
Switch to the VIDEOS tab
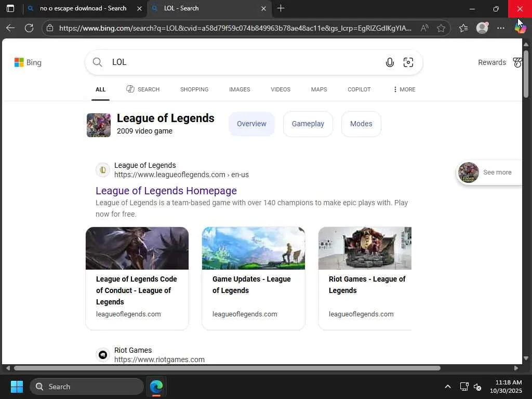coord(280,89)
